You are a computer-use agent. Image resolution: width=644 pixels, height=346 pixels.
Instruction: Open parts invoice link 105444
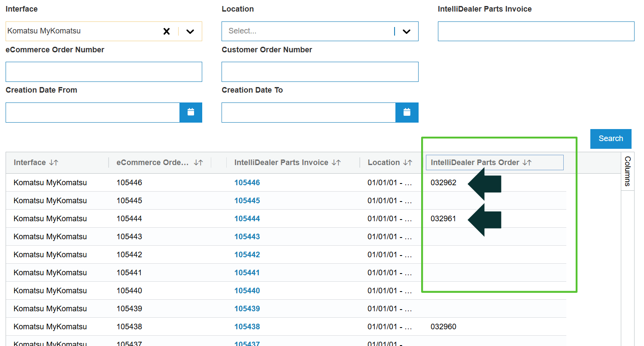click(247, 219)
